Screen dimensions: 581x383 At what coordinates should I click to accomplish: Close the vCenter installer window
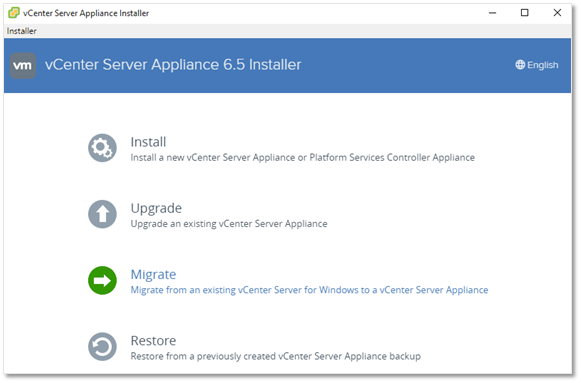point(557,13)
